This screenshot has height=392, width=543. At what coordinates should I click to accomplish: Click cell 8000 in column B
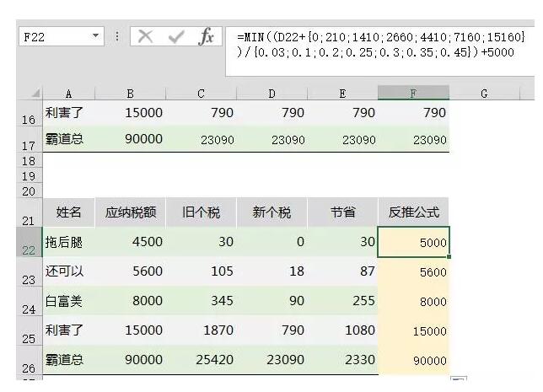131,301
